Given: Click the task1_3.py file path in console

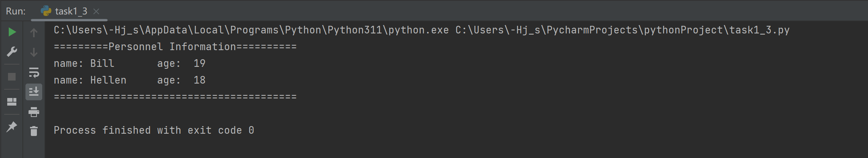Looking at the screenshot, I should click(x=622, y=30).
